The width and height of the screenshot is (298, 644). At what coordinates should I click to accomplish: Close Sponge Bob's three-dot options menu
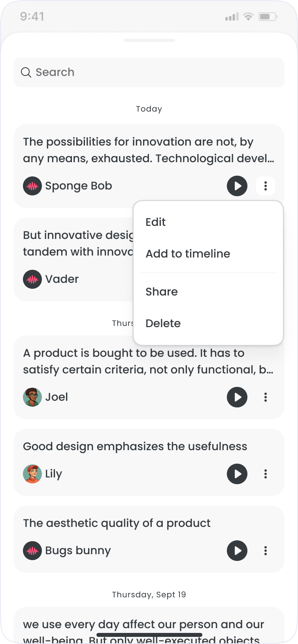point(266,186)
